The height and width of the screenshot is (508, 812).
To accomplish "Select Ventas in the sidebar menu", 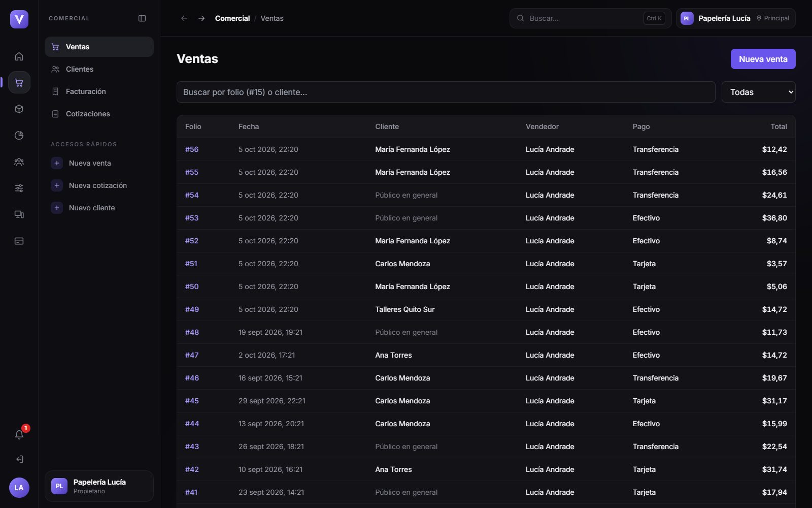I will click(99, 47).
